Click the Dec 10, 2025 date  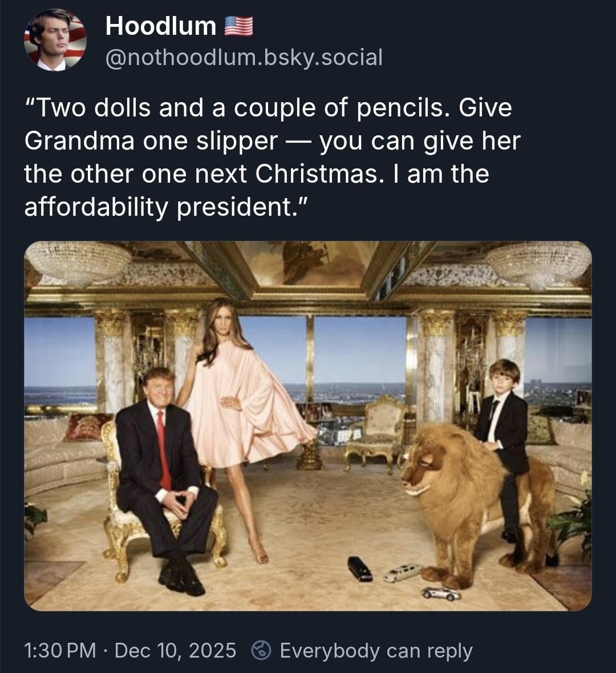click(175, 650)
